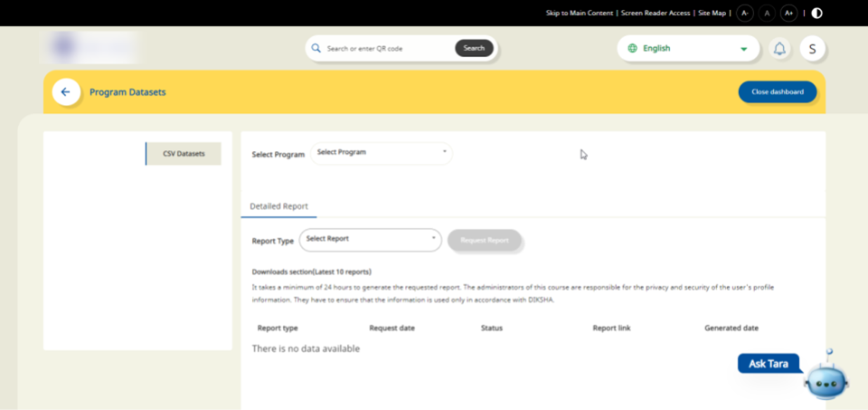Viewport: 868px width, 410px height.
Task: Reset font size with the A button
Action: pyautogui.click(x=767, y=13)
